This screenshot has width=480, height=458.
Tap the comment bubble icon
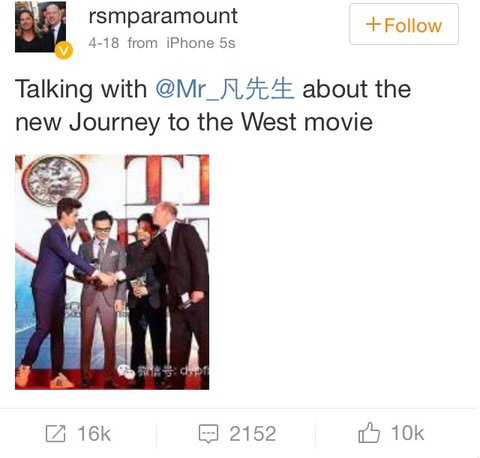point(208,434)
